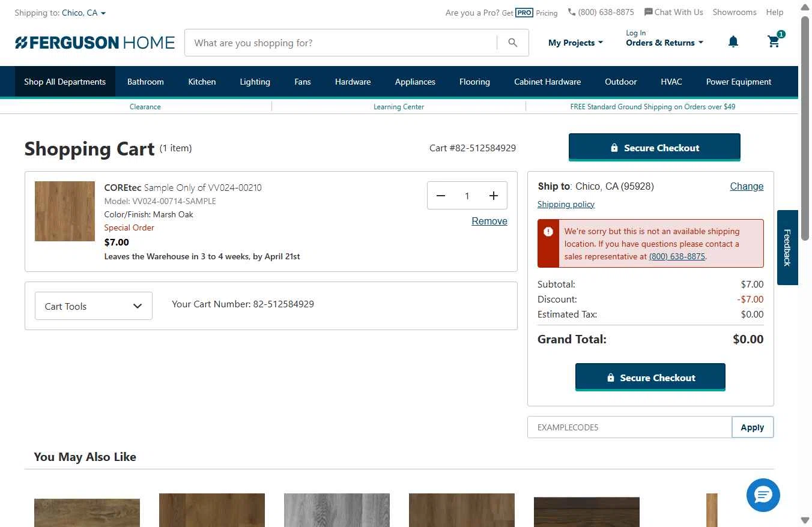Open the Fans department
812x527 pixels.
(x=303, y=82)
